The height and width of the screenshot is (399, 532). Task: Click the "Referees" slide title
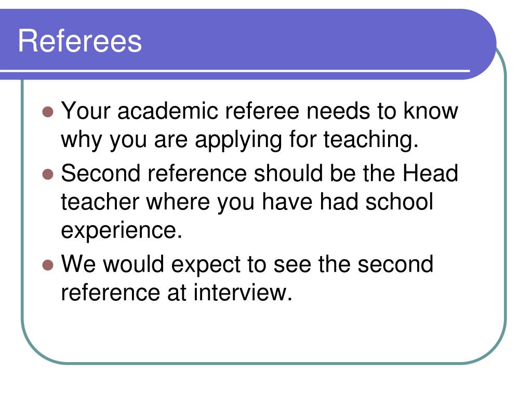79,41
